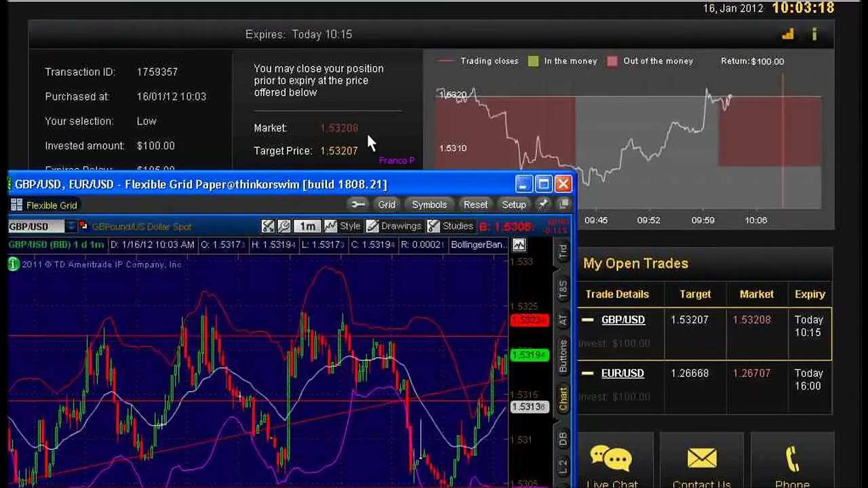This screenshot has width=868, height=488.
Task: Click the Reset button
Action: (475, 204)
